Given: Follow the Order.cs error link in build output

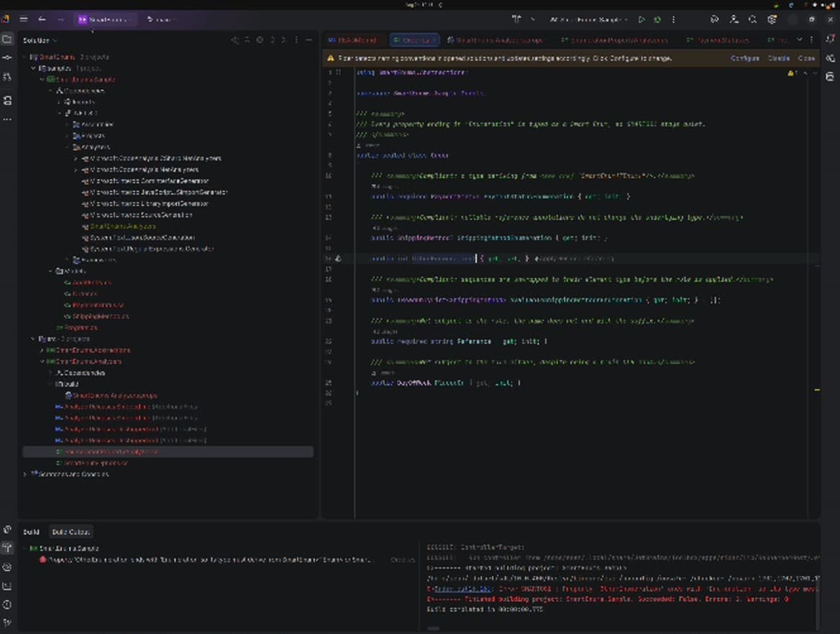Looking at the screenshot, I should pyautogui.click(x=463, y=589).
